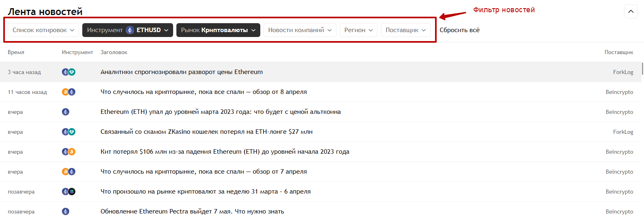Image resolution: width=644 pixels, height=220 pixels.
Task: Open the Поставщик filter dropdown
Action: pyautogui.click(x=405, y=30)
